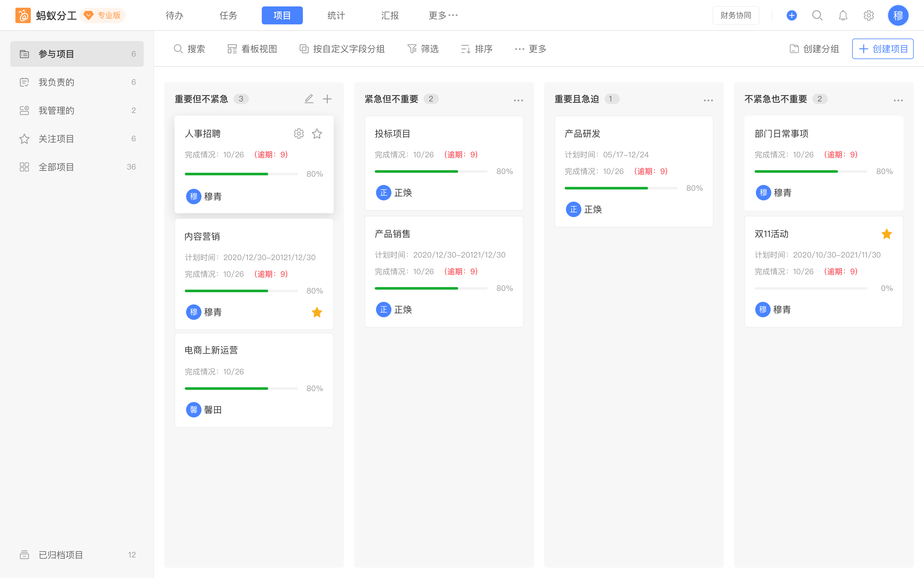Open the 人事招聘 project card title
This screenshot has height=578, width=924.
tap(203, 133)
